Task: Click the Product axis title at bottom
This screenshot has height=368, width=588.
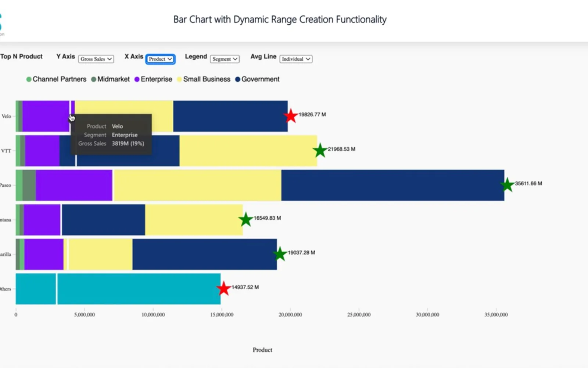Action: 262,350
